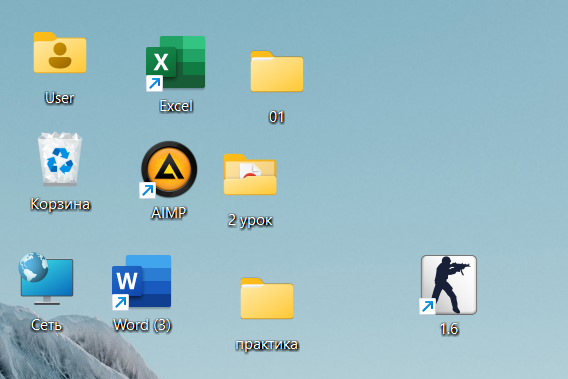This screenshot has height=379, width=568.
Task: Click the "Корзина" label text
Action: 60,204
